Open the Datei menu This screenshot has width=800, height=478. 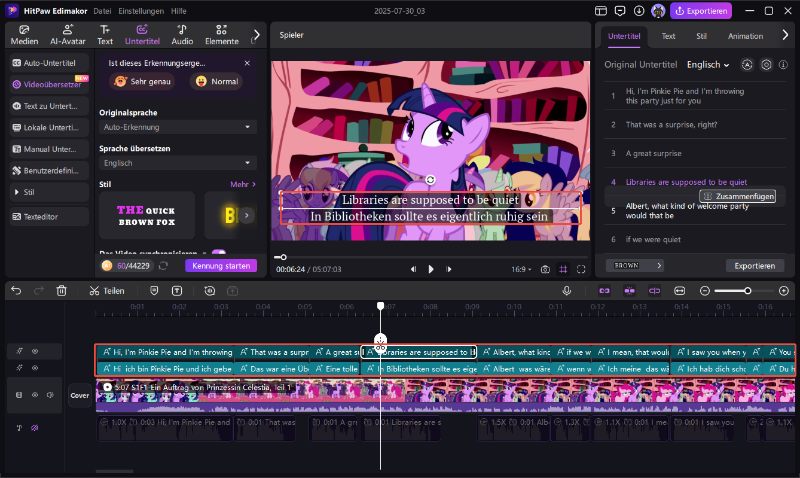click(x=102, y=11)
